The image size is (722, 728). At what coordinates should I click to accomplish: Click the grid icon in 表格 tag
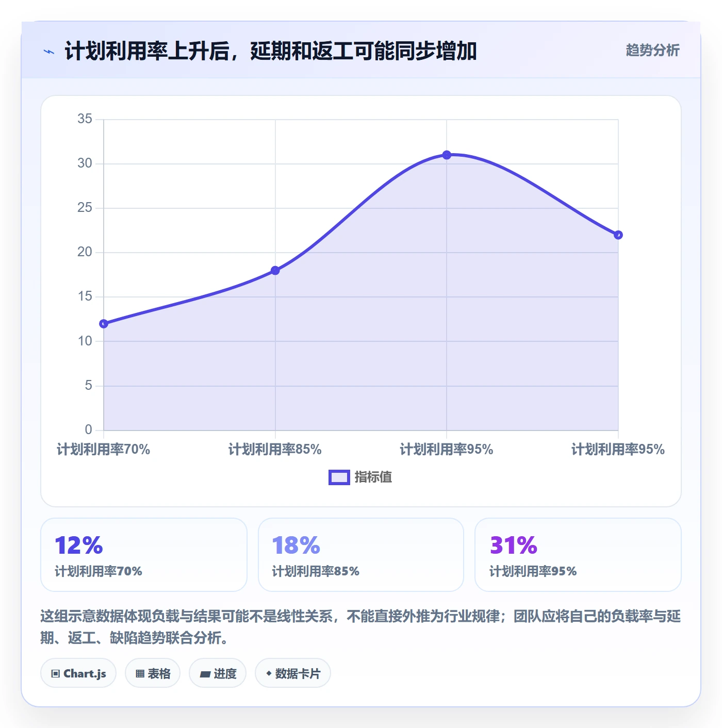tap(140, 673)
